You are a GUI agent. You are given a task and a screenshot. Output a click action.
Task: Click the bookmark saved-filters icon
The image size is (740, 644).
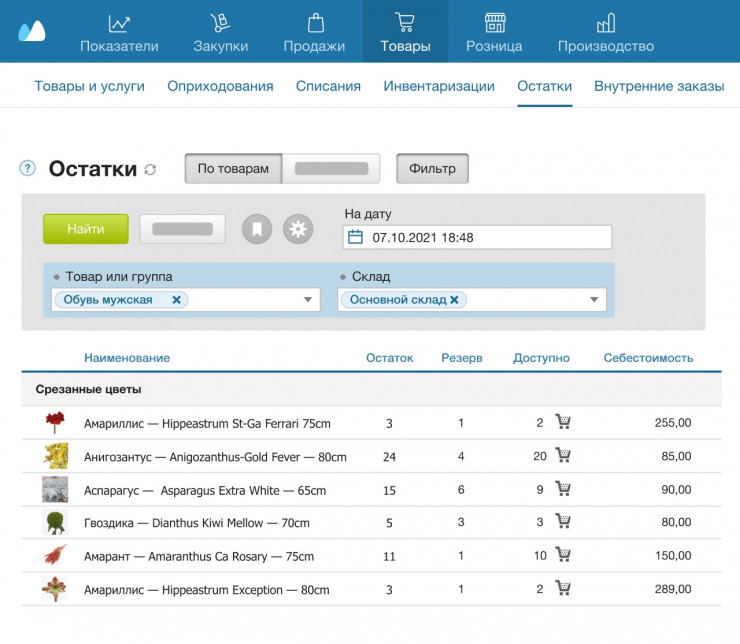257,229
